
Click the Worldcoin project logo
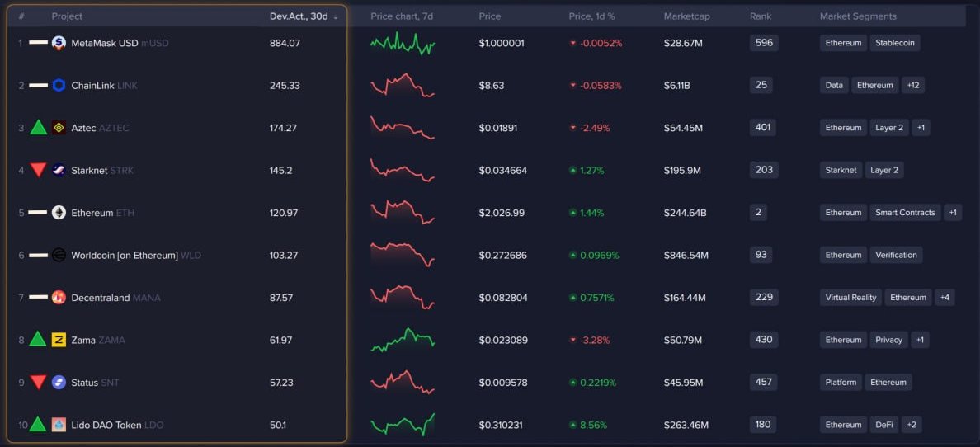(59, 255)
